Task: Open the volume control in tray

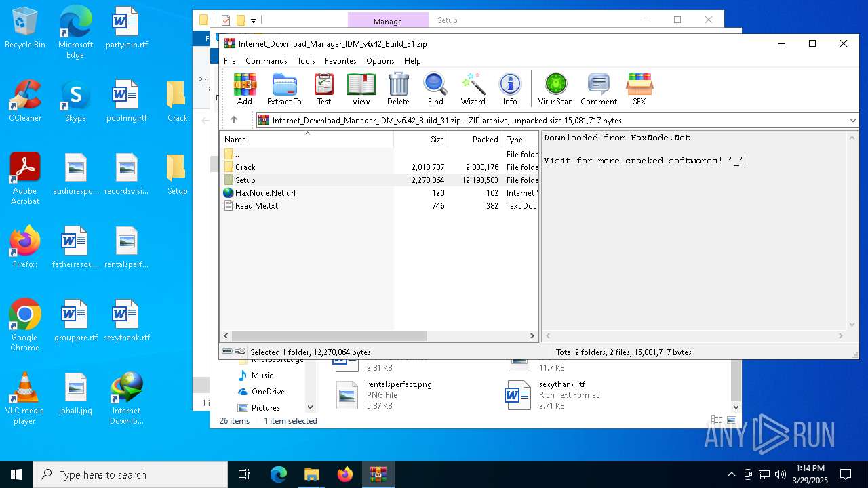Action: [x=781, y=474]
